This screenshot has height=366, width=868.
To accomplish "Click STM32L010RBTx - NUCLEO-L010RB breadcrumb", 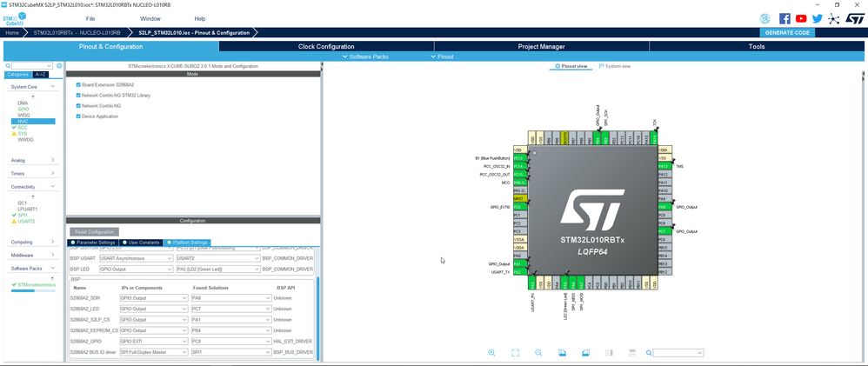I will pyautogui.click(x=77, y=33).
